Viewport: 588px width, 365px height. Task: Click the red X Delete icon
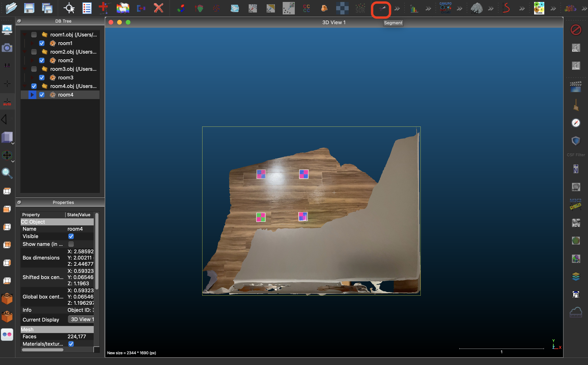coord(159,8)
